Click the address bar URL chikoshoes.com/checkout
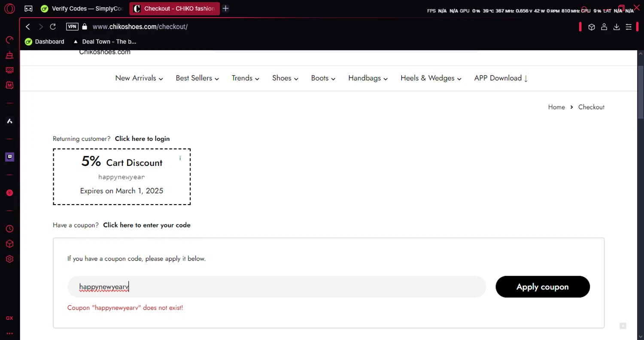Screen dimensions: 644x340 [x=140, y=27]
